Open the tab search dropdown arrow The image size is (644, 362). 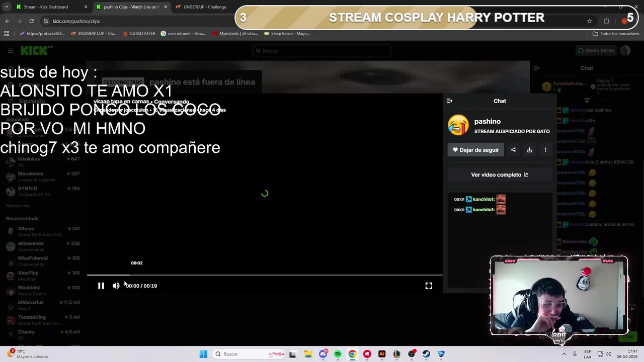pos(7,7)
